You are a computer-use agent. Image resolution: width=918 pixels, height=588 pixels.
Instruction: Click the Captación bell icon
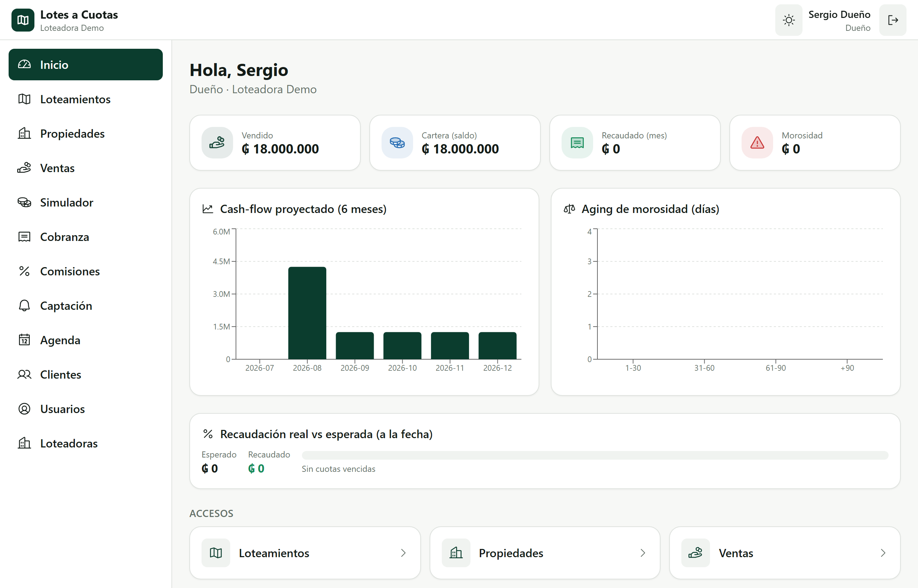click(24, 305)
